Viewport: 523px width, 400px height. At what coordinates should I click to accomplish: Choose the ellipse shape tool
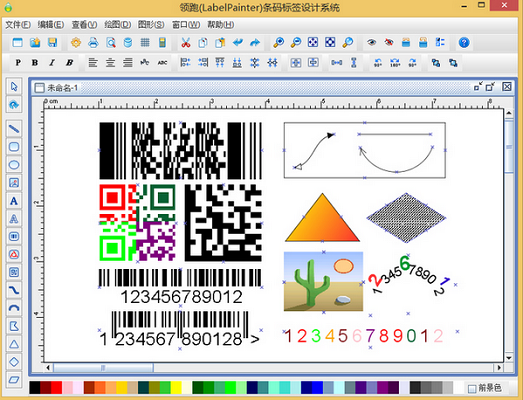tap(14, 165)
